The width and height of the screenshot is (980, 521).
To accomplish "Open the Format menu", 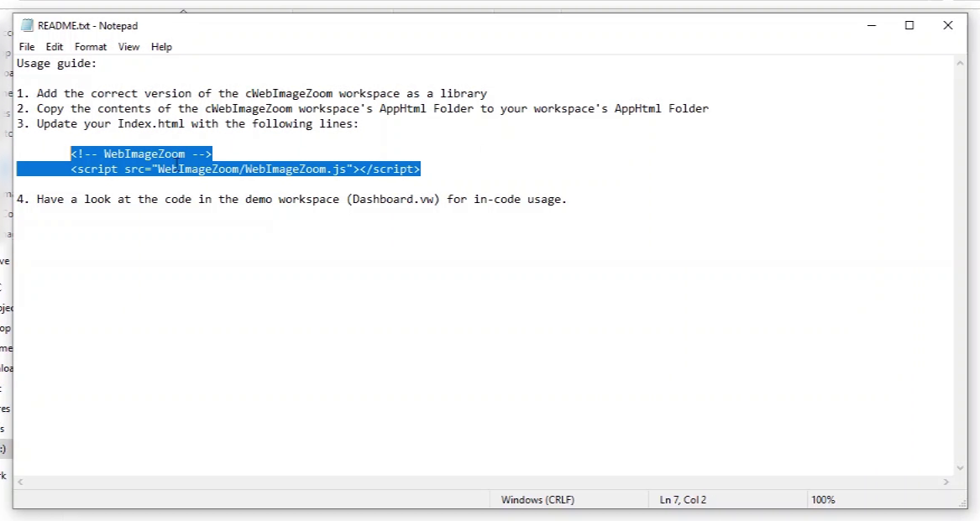I will 91,47.
